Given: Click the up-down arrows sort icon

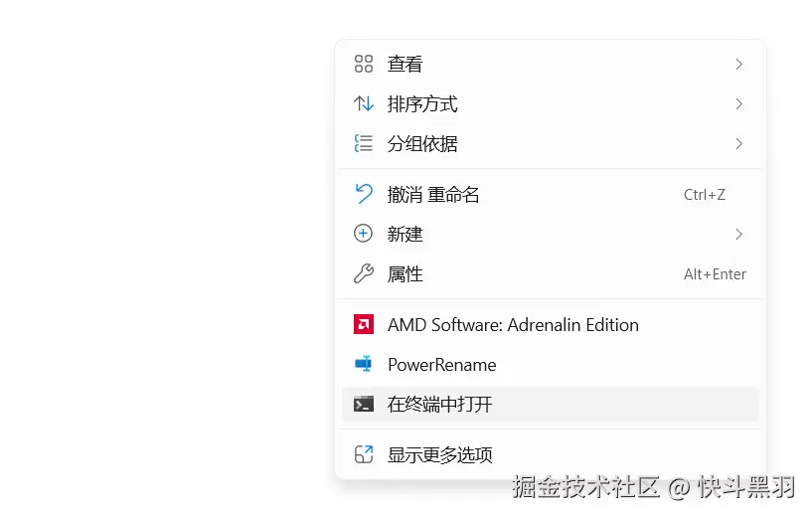Looking at the screenshot, I should pyautogui.click(x=364, y=104).
